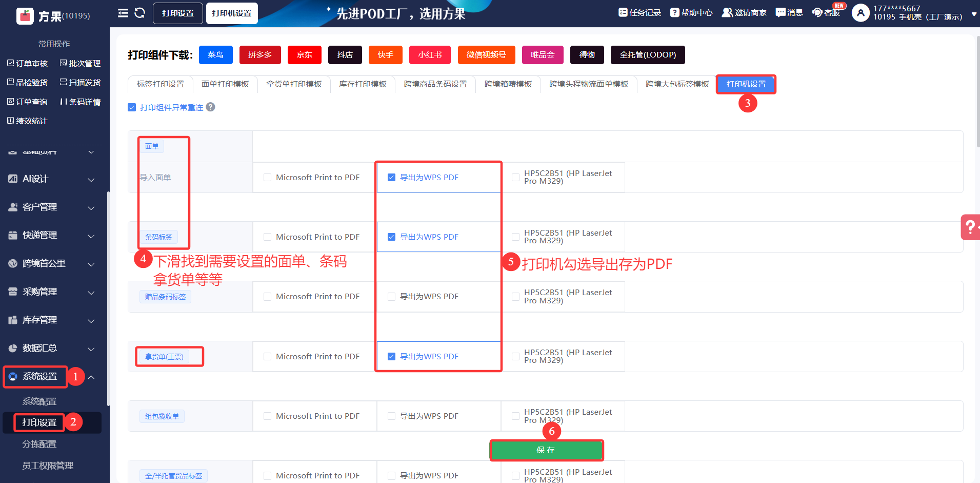Uncheck 导出为WPS PDF in 条码标签 row
Viewport: 980px width, 483px height.
pos(391,237)
